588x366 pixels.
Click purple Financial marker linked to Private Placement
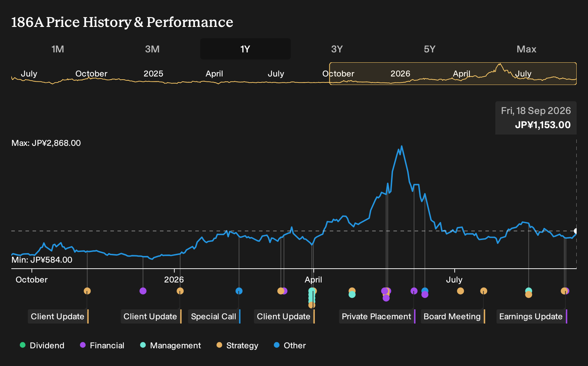[414, 291]
